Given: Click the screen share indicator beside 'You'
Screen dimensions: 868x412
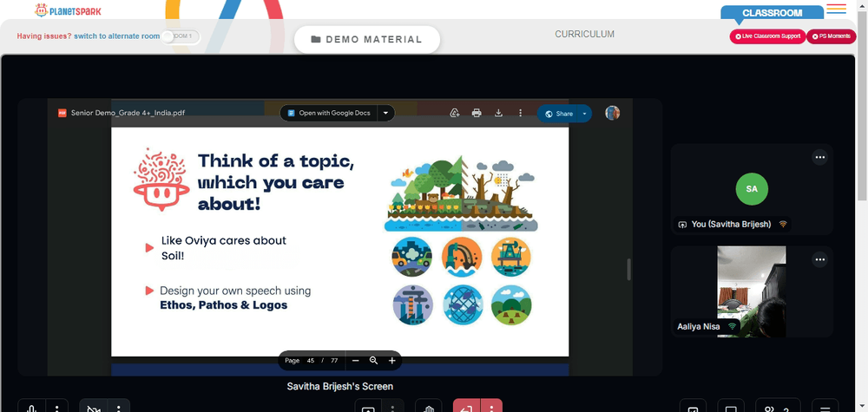Looking at the screenshot, I should pos(682,225).
